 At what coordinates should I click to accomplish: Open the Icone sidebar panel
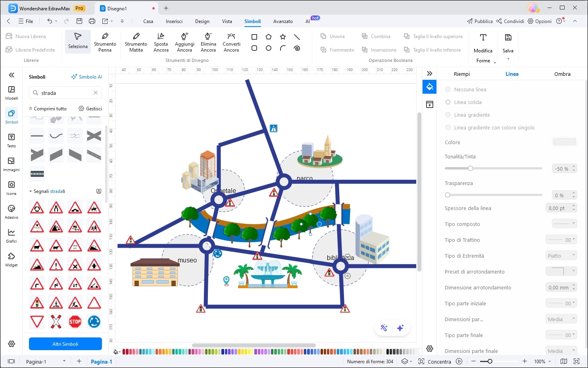click(12, 188)
